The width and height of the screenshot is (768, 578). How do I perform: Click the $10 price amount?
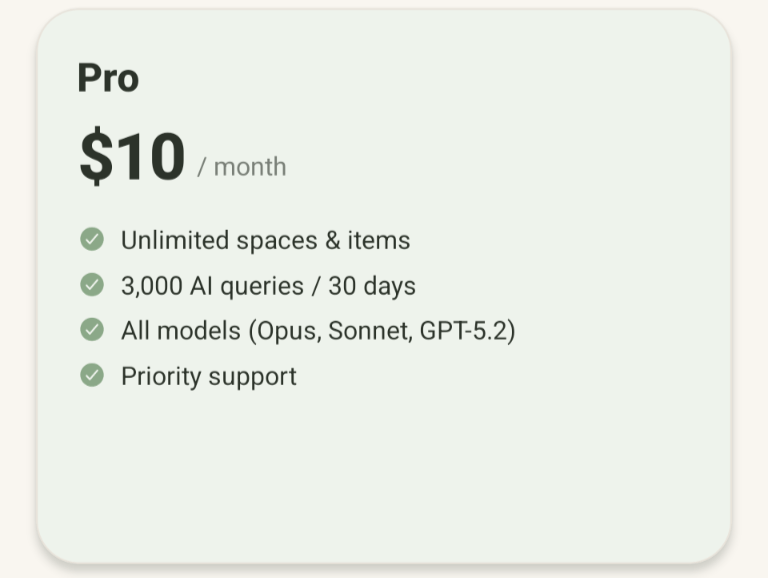132,157
